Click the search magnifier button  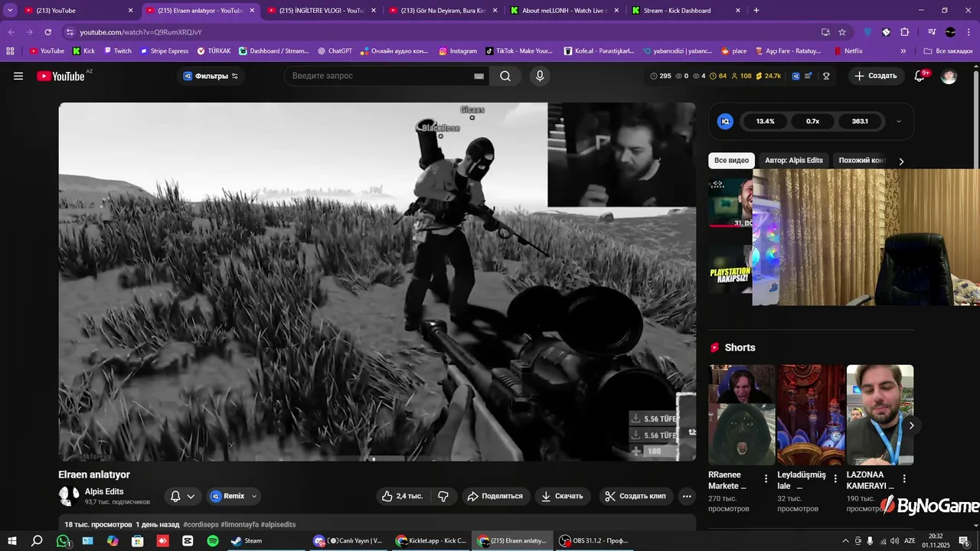point(505,76)
